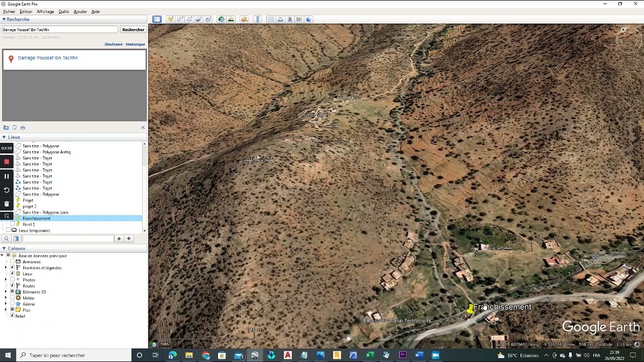Open the Ruler measurement tool
This screenshot has height=362, width=644.
coord(258,19)
